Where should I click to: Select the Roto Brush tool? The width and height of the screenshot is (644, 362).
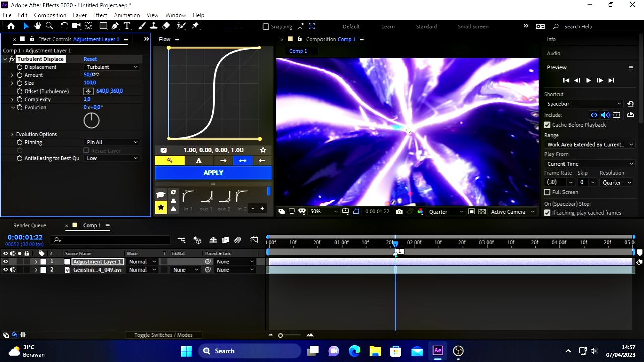pyautogui.click(x=181, y=26)
